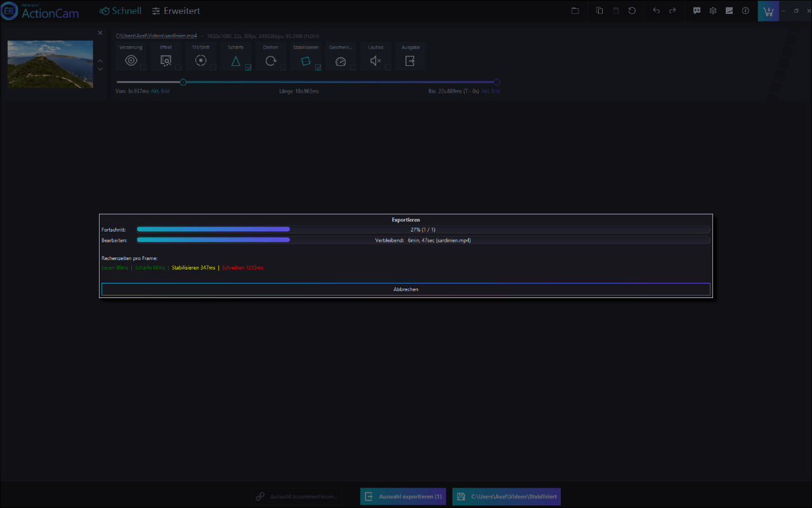Click the undo arrow icon
Screen dimensions: 812x508
[657, 11]
